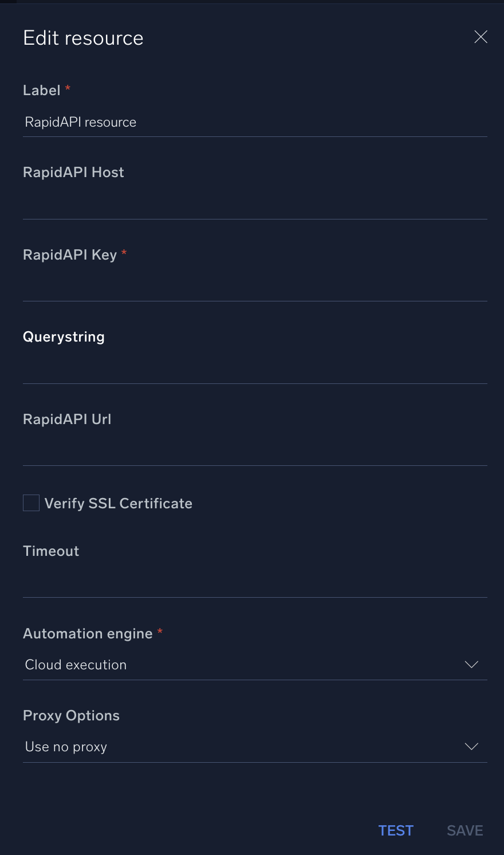Click the 'Automation engine' field label
This screenshot has width=504, height=855.
[88, 634]
